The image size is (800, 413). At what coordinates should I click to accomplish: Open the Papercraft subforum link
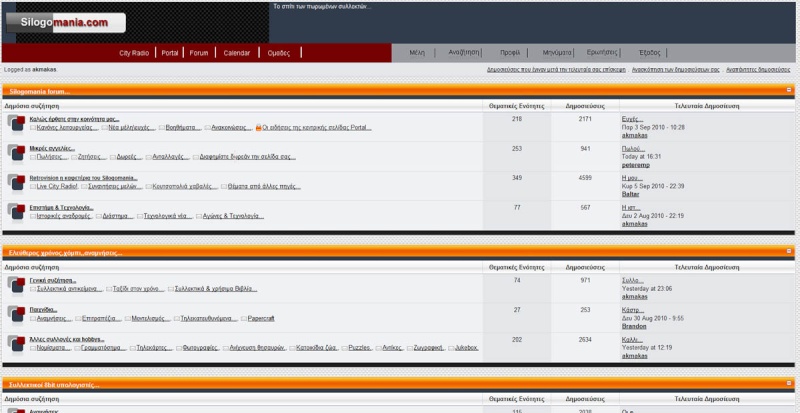[x=261, y=317]
